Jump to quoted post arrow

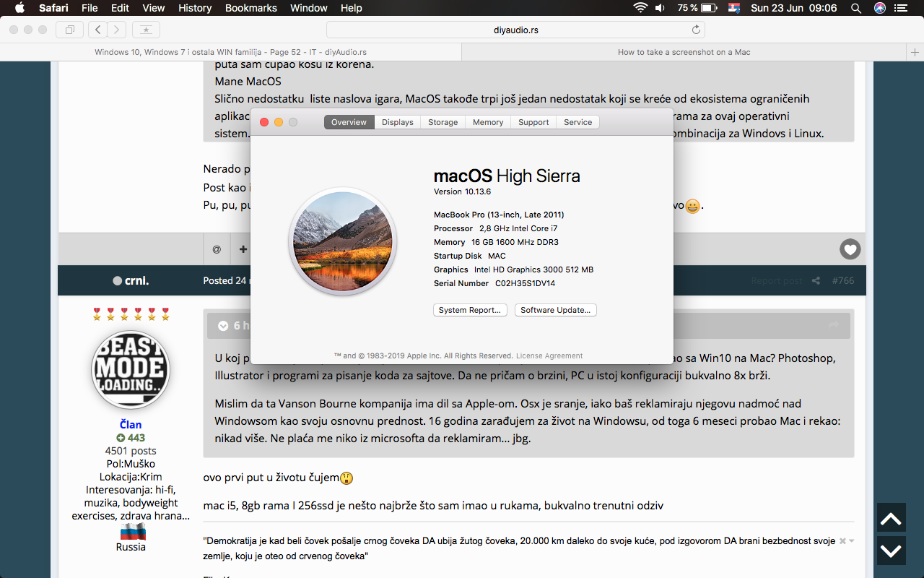[x=833, y=326]
